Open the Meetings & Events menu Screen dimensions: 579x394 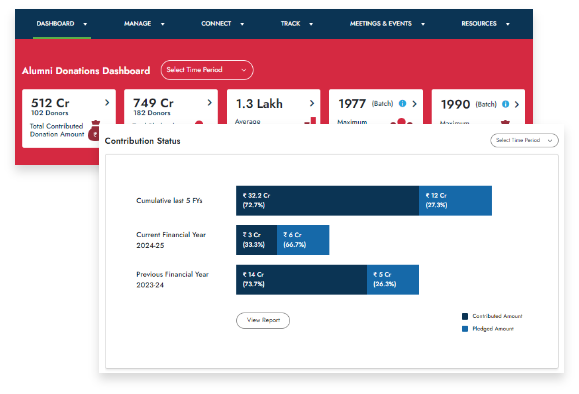pos(381,24)
